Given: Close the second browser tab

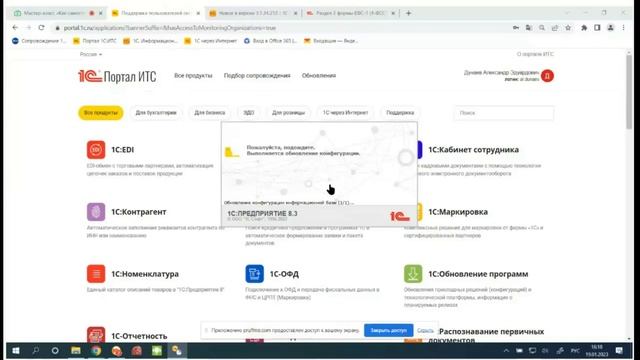Looking at the screenshot, I should pos(198,13).
